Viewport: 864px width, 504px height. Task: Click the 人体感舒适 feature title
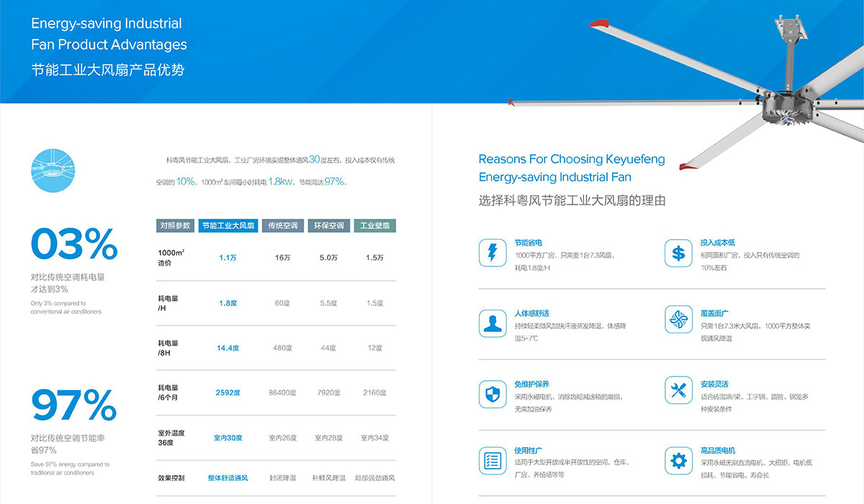(532, 313)
